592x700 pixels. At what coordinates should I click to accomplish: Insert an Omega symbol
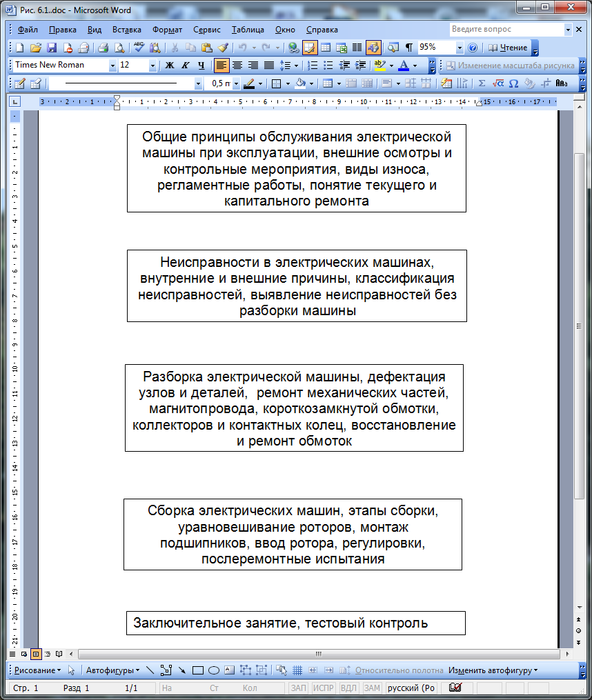pyautogui.click(x=514, y=83)
